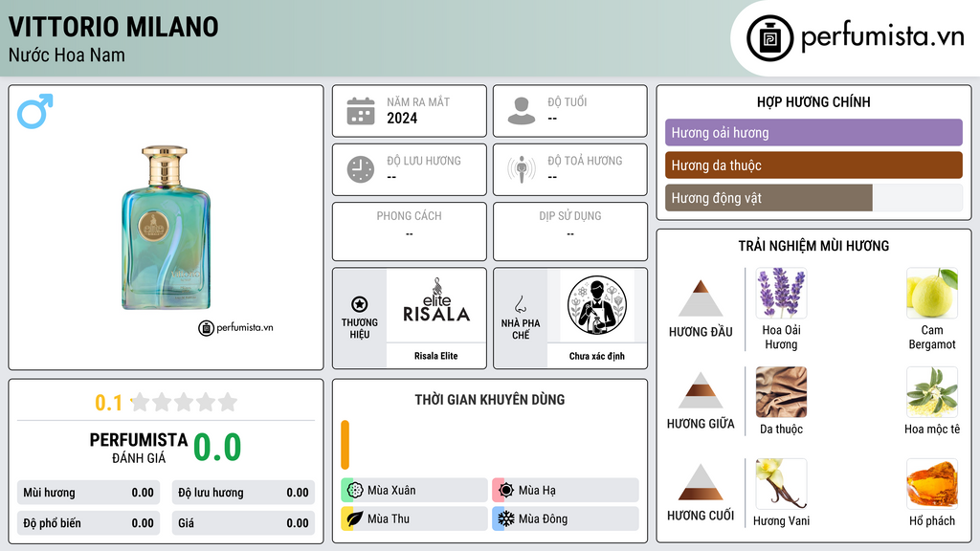Click the Mùa Đông snowflake icon
Viewport: 980px width, 551px height.
tap(506, 518)
